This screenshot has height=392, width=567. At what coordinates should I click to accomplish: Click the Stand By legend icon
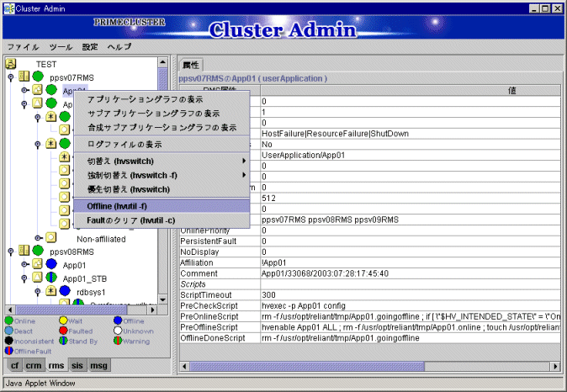63,341
